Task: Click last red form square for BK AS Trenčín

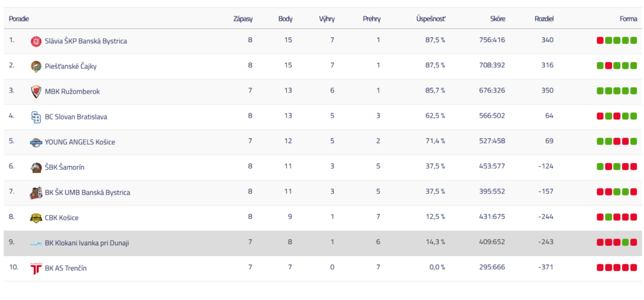Action: (633, 268)
